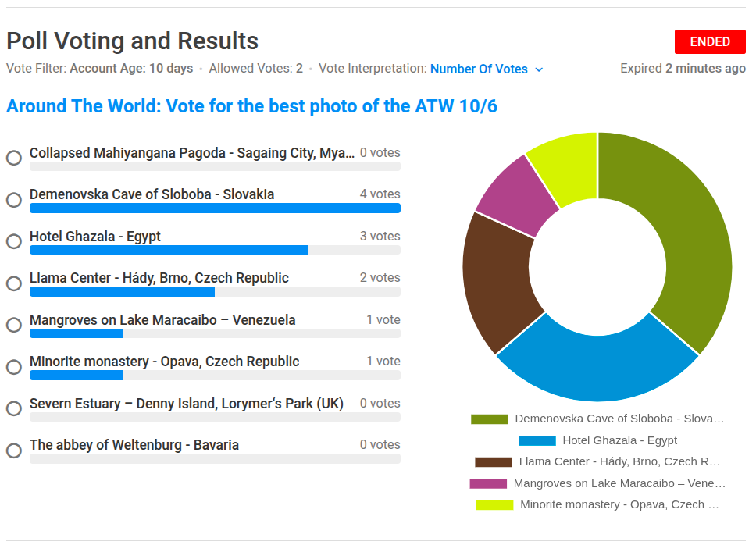The image size is (756, 545).
Task: Click the red ENDED status badge
Action: point(710,41)
